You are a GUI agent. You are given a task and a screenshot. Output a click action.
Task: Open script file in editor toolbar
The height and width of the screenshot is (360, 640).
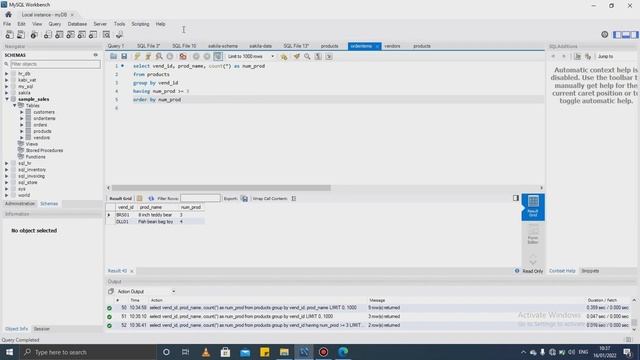coord(113,56)
